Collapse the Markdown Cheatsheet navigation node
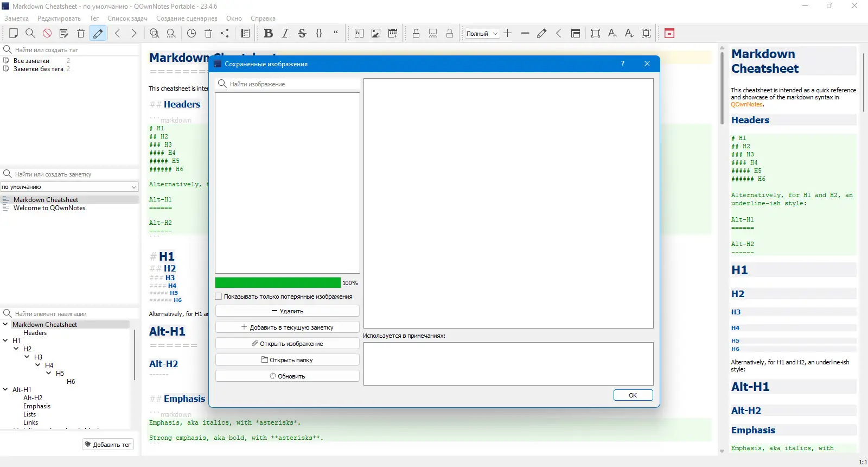The height and width of the screenshot is (467, 868). pos(5,324)
